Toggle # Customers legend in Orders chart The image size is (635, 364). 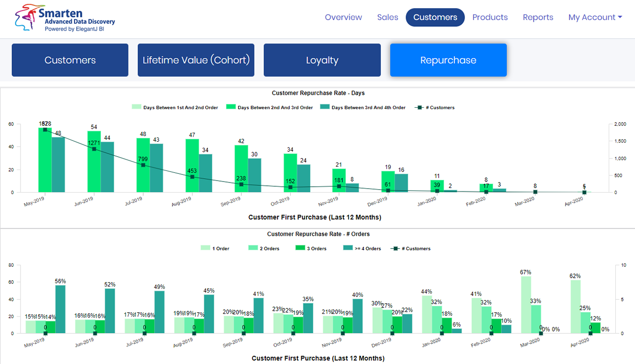pyautogui.click(x=410, y=249)
